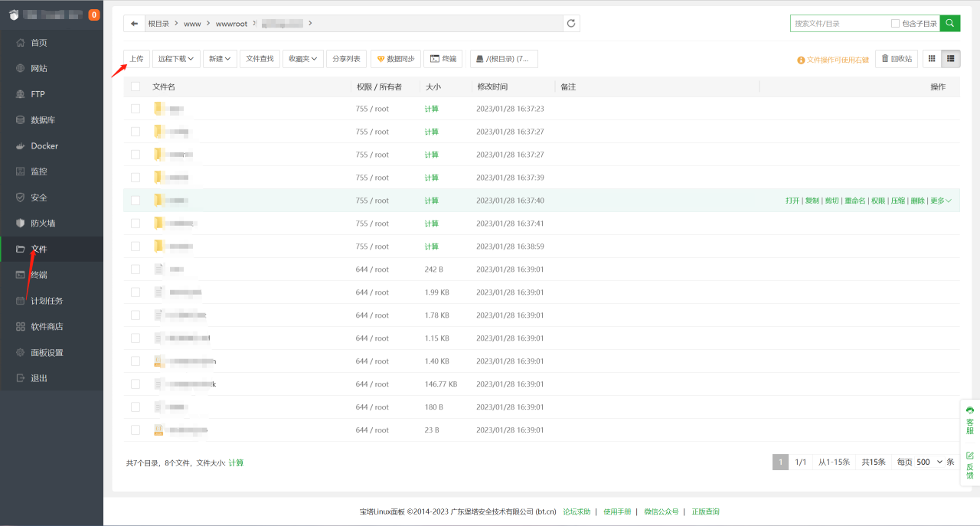Type in the 搜索文件/目录 search field

coord(839,24)
